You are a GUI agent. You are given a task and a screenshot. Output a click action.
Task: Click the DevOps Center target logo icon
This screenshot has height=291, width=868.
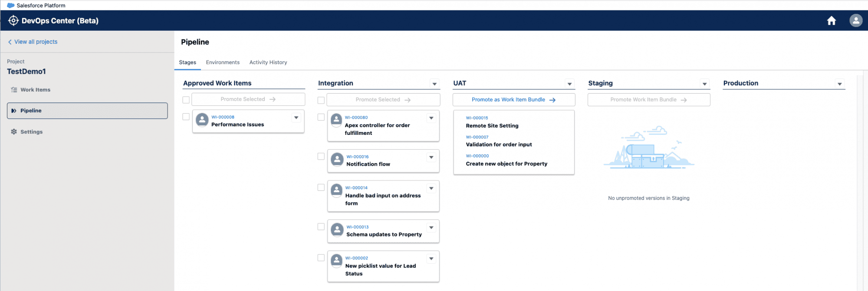coord(13,20)
